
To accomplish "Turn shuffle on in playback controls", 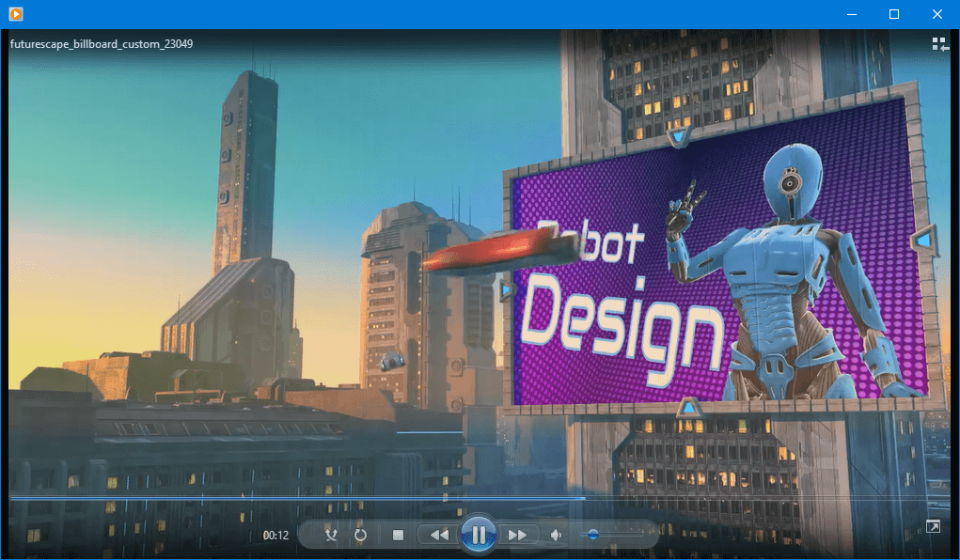I will tap(331, 535).
